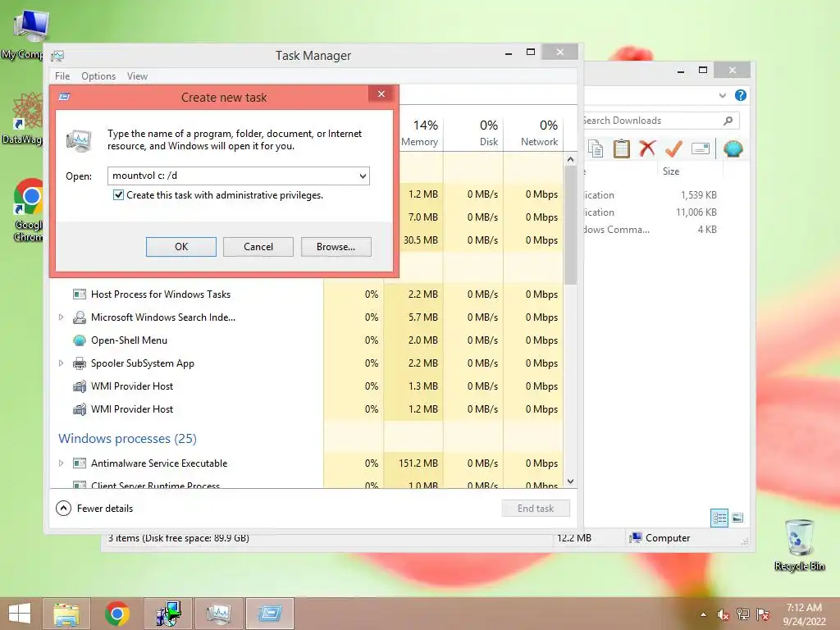This screenshot has width=840, height=630.
Task: Open Explorer help question mark icon
Action: point(741,95)
